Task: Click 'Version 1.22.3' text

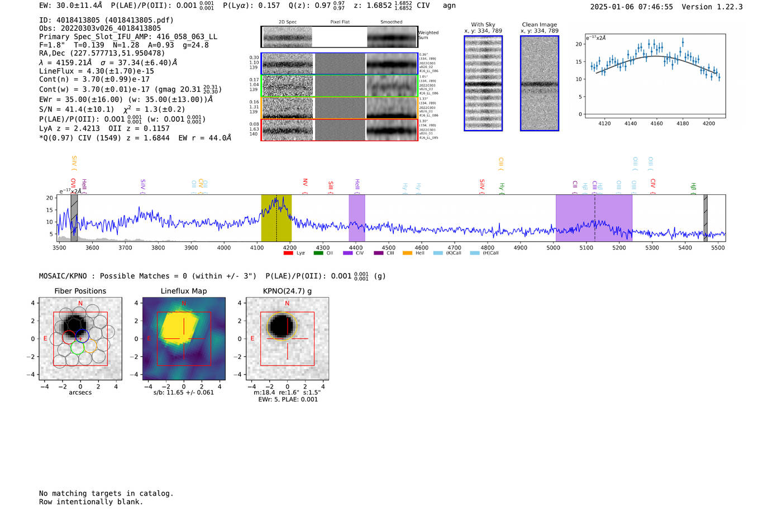Action: pos(712,7)
